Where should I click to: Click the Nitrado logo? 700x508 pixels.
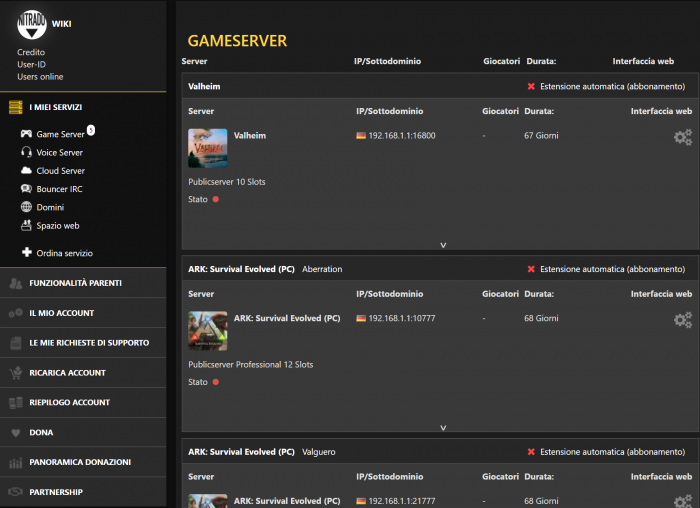click(x=32, y=25)
